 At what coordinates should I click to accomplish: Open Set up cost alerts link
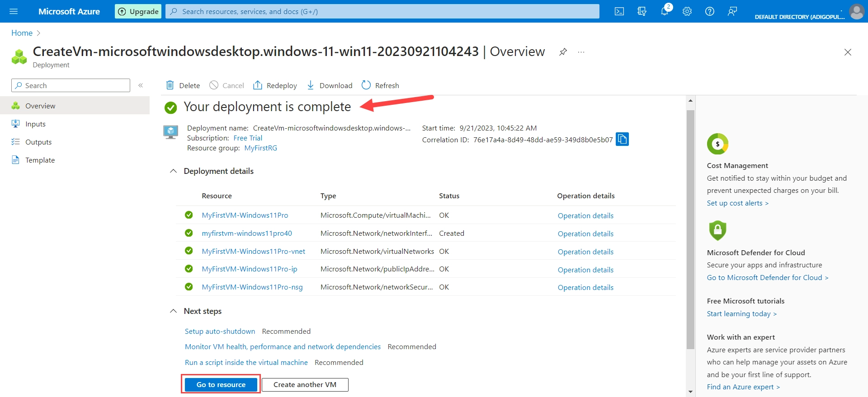(738, 203)
